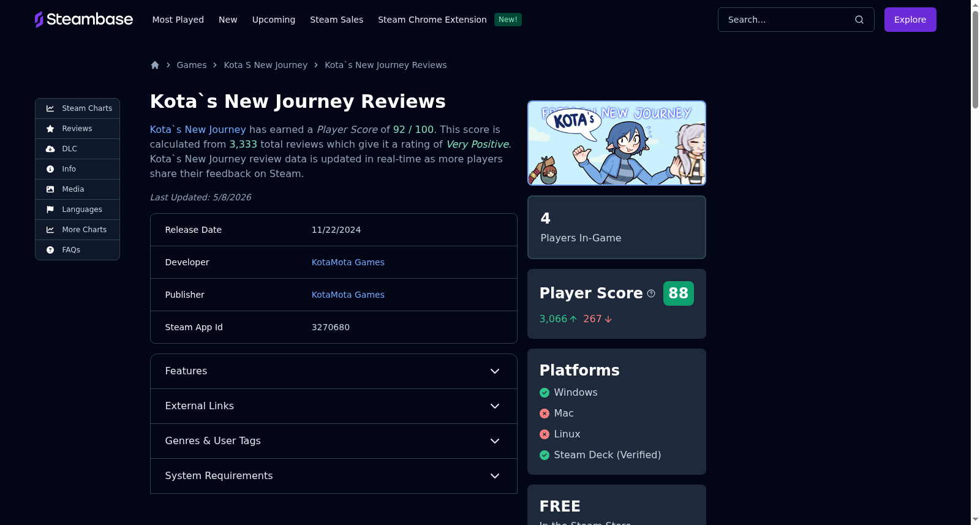980x525 pixels.
Task: Click the positive reviews up arrow
Action: coord(573,319)
